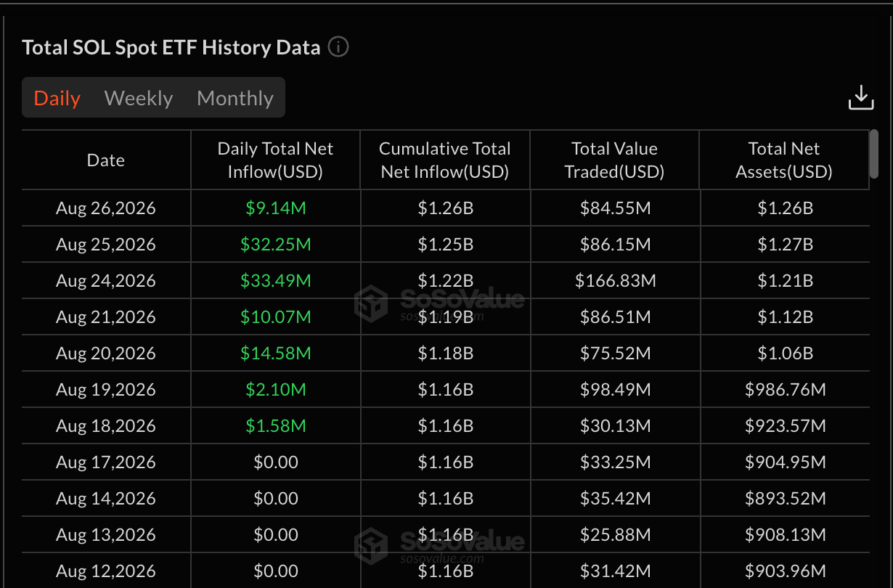Click the $904.95M net assets value

point(785,462)
